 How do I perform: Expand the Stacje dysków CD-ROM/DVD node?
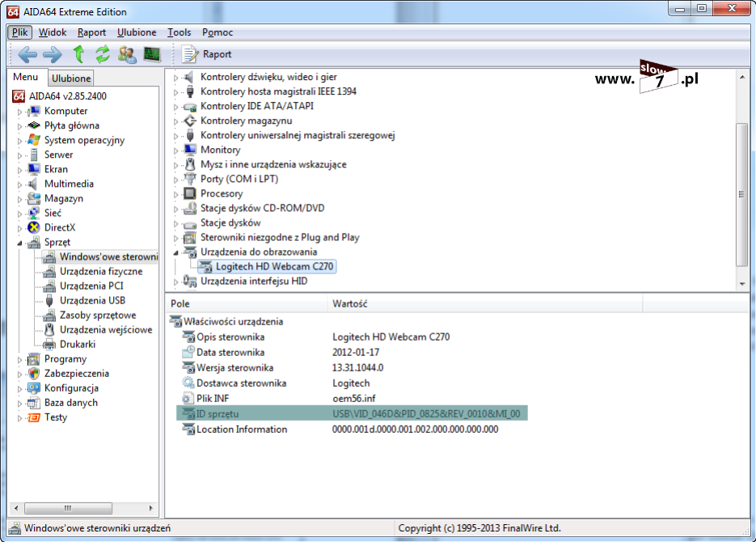point(176,210)
